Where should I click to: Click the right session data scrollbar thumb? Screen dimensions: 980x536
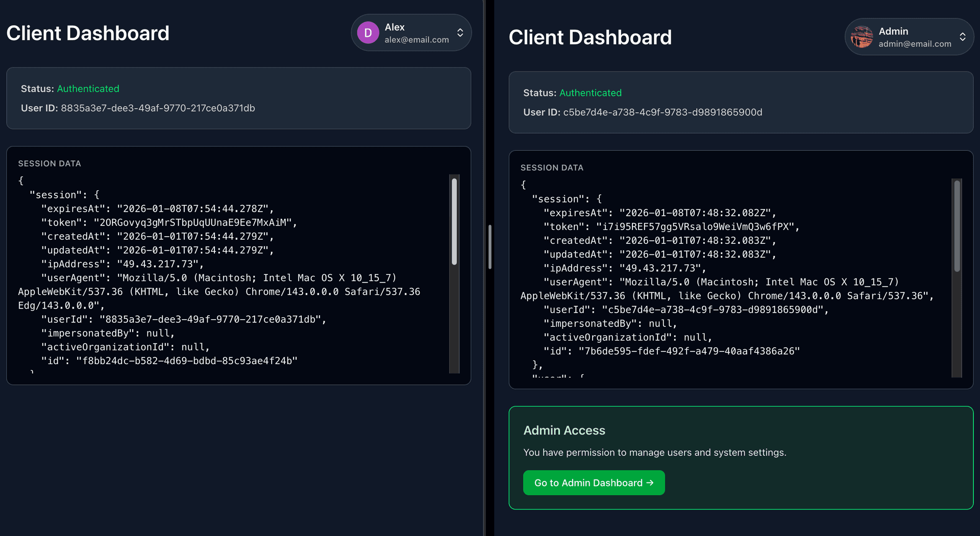pyautogui.click(x=957, y=226)
